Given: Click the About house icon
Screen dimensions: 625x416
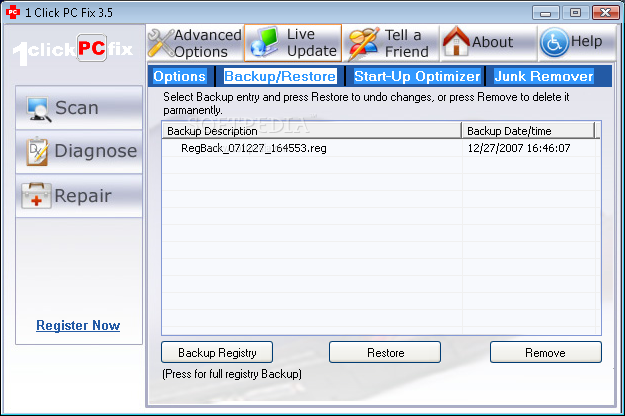Looking at the screenshot, I should coord(456,41).
